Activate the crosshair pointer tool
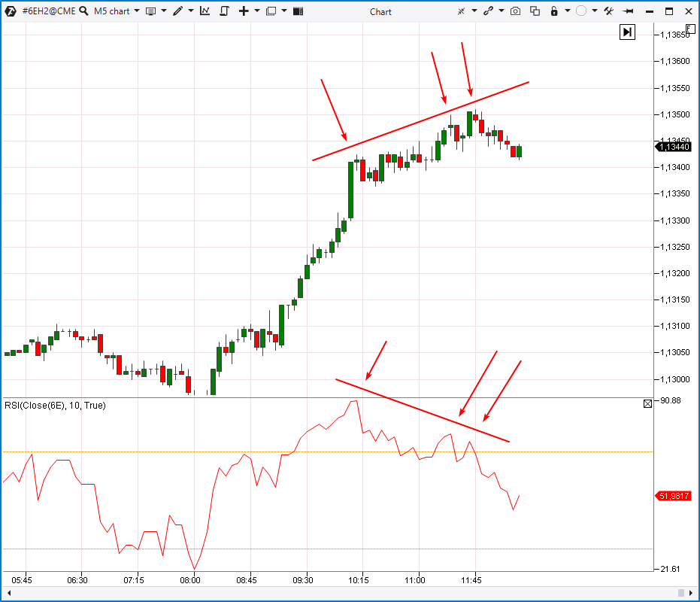700x602 pixels. click(460, 11)
